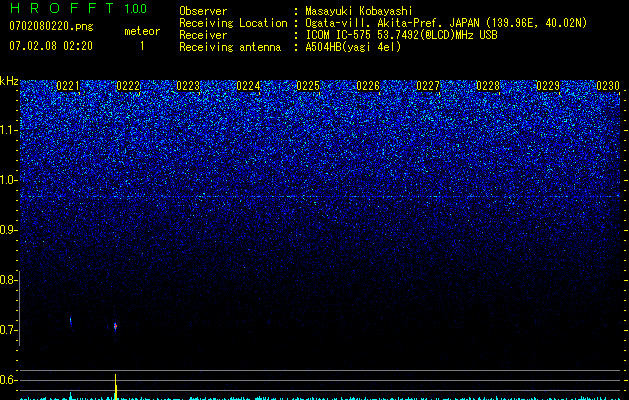Click the 0224 time marker

248,86
